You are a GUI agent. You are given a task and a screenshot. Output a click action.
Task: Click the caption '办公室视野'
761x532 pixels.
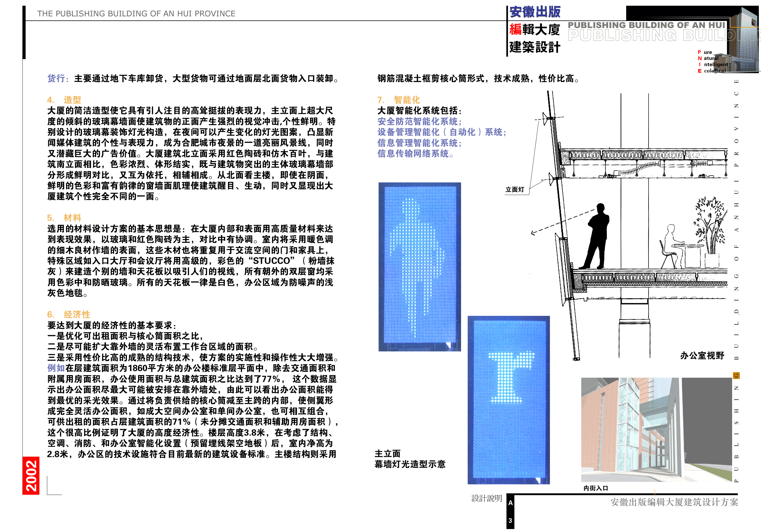coord(702,356)
